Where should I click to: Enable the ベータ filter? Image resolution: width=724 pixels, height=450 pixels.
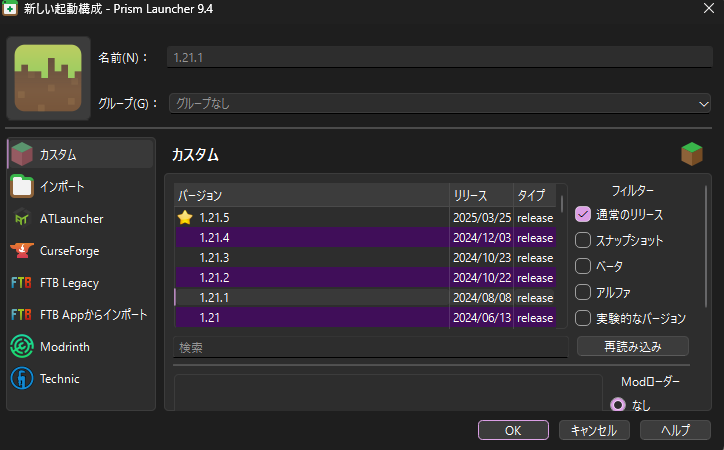point(583,266)
